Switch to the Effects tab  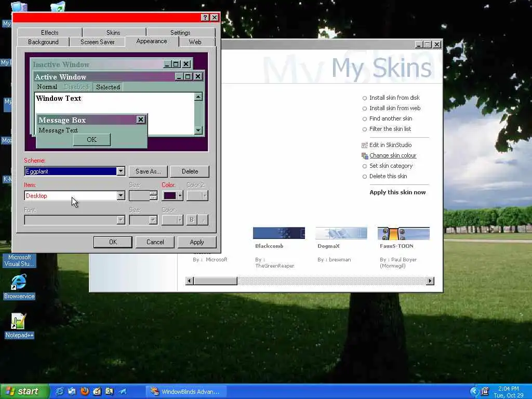coord(49,33)
